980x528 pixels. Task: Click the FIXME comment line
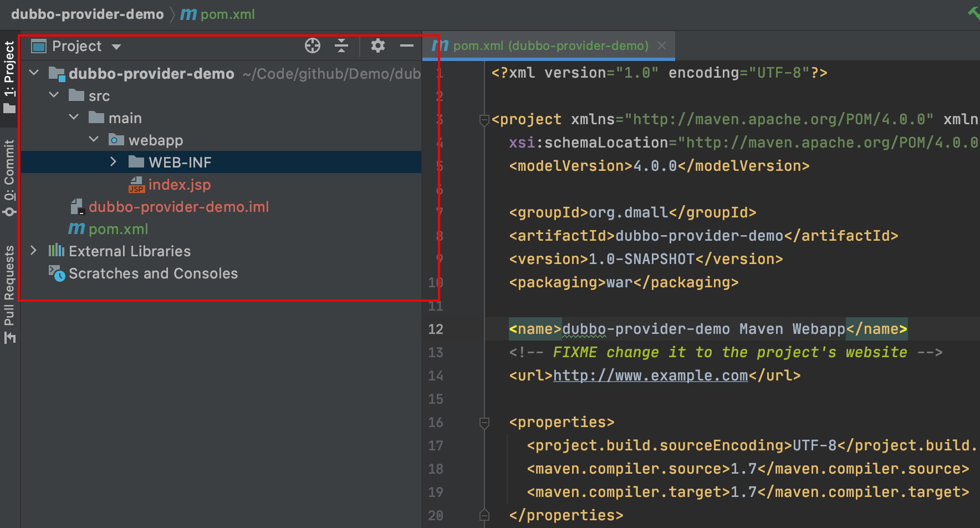[726, 352]
